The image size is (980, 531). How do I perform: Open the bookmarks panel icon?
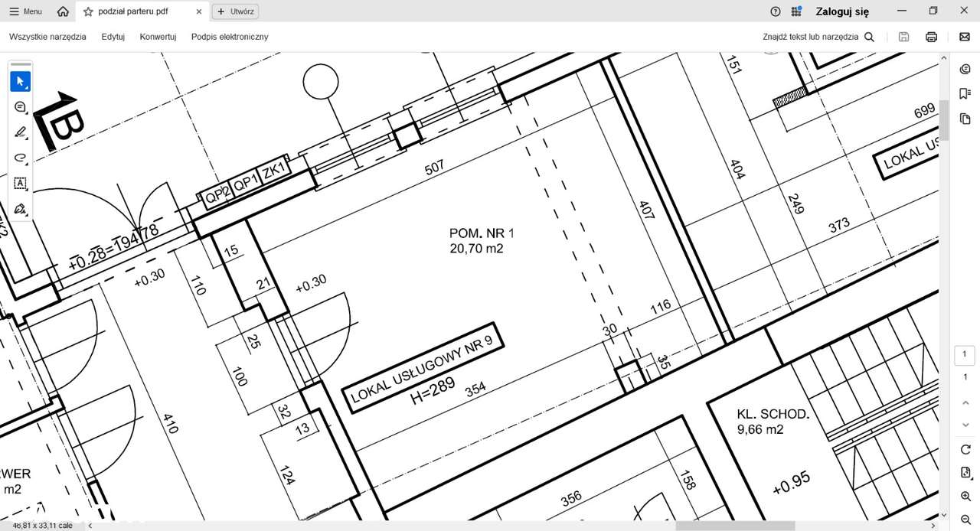click(965, 93)
